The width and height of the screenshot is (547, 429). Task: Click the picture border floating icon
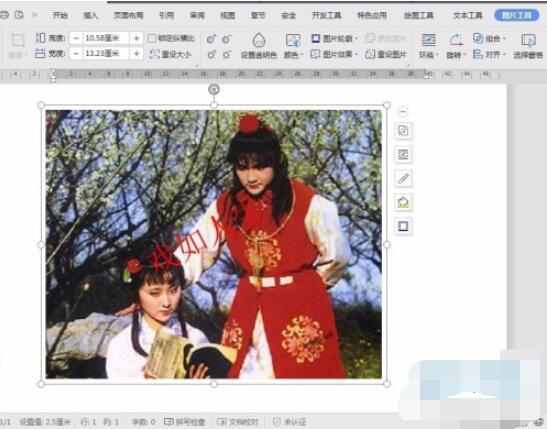pos(403,226)
